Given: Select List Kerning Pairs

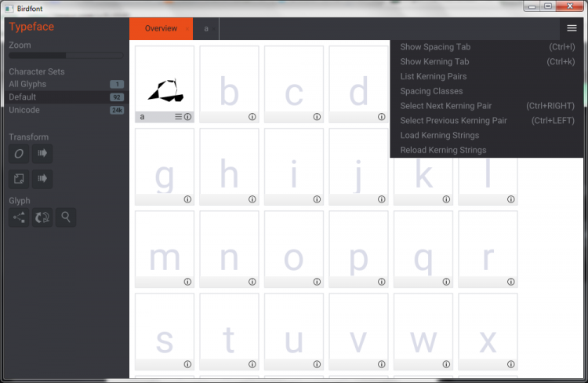Looking at the screenshot, I should pyautogui.click(x=487, y=76).
